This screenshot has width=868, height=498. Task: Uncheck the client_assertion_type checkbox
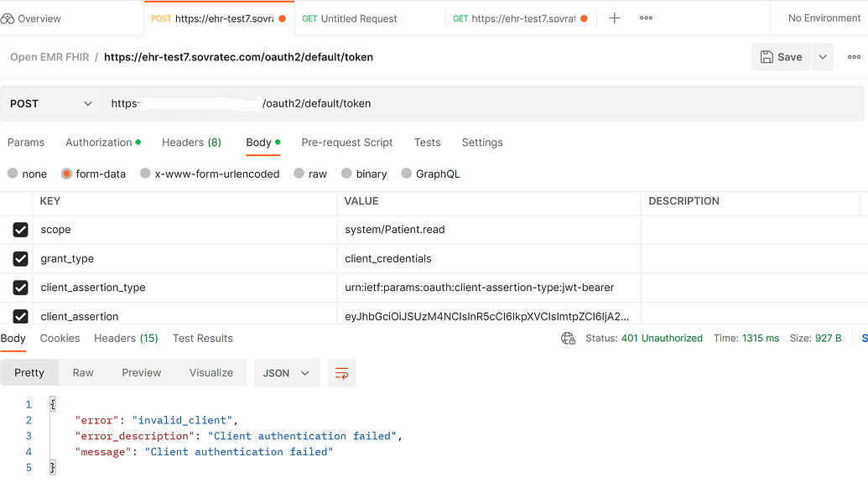20,287
